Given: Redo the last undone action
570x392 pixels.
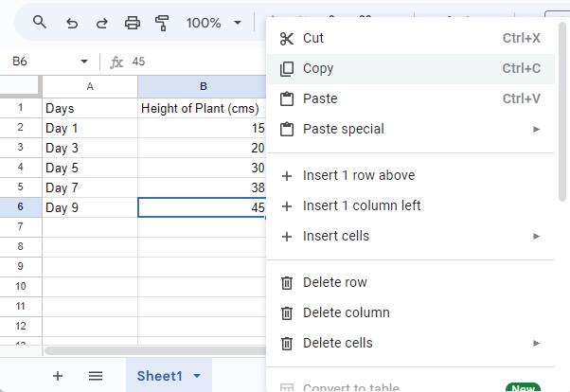Looking at the screenshot, I should [x=102, y=23].
